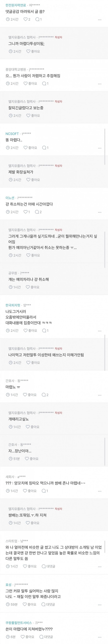The height and width of the screenshot is (644, 108).
Task: Open more options for 쿠팡풀필먼트서비스 comment
Action: pyautogui.click(x=100, y=637)
